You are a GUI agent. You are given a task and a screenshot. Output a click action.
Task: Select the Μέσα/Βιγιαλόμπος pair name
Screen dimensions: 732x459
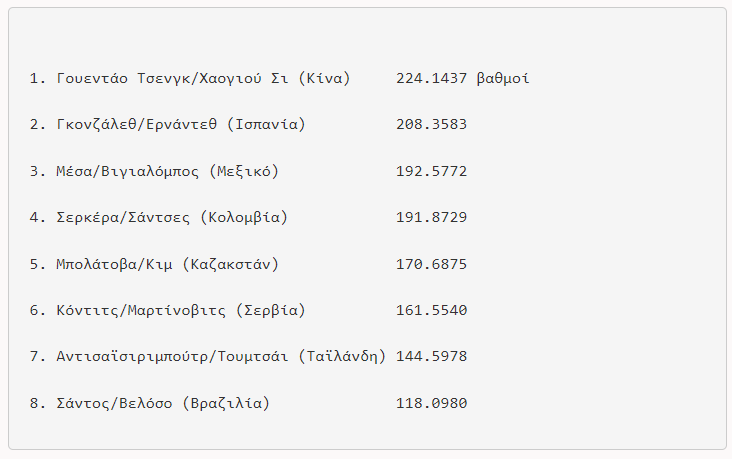click(x=128, y=171)
